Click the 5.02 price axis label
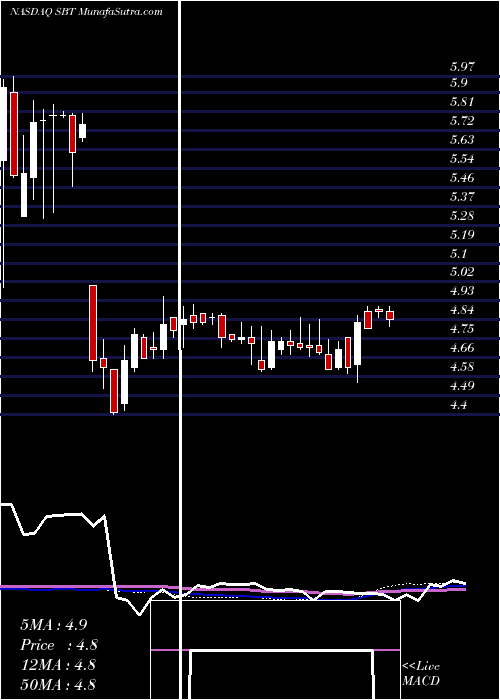The image size is (500, 700). pyautogui.click(x=462, y=272)
